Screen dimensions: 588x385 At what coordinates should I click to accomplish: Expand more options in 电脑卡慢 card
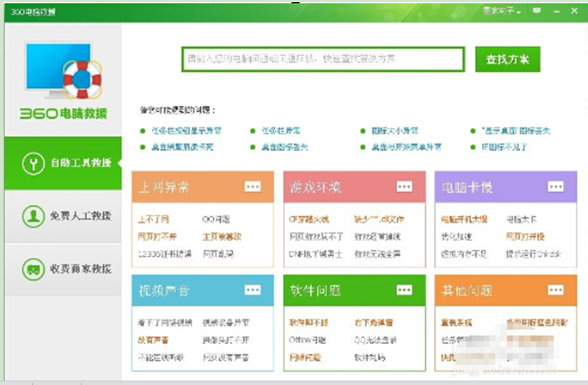(x=556, y=186)
